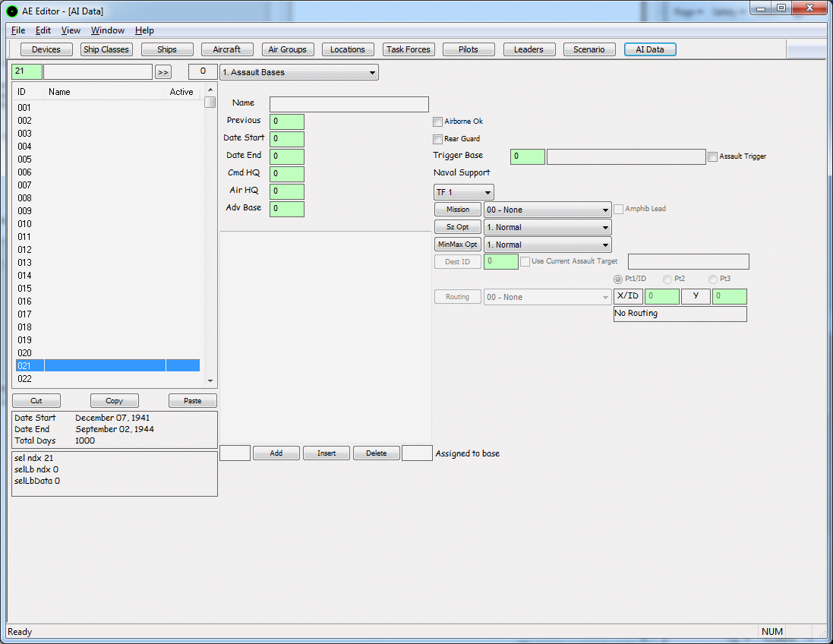The width and height of the screenshot is (833, 644).
Task: Go to Ship Classes section
Action: (x=106, y=49)
